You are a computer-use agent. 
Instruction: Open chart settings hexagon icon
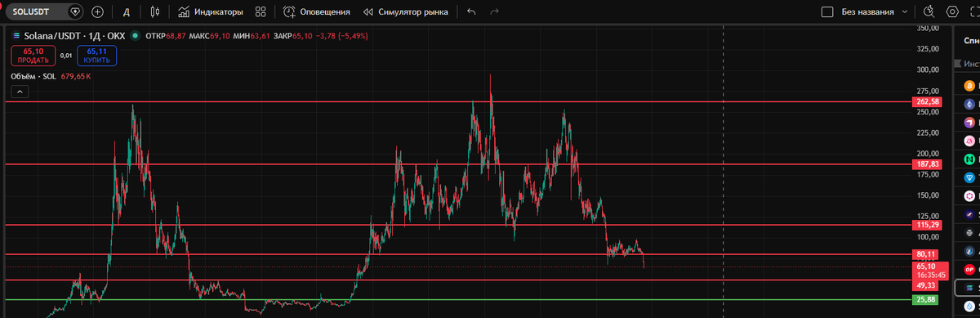click(951, 12)
